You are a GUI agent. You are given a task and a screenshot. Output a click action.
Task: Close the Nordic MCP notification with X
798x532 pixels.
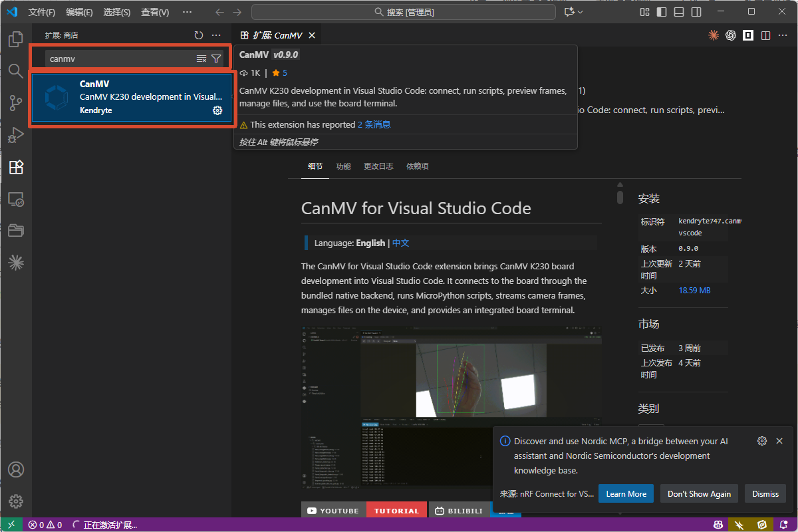(779, 441)
